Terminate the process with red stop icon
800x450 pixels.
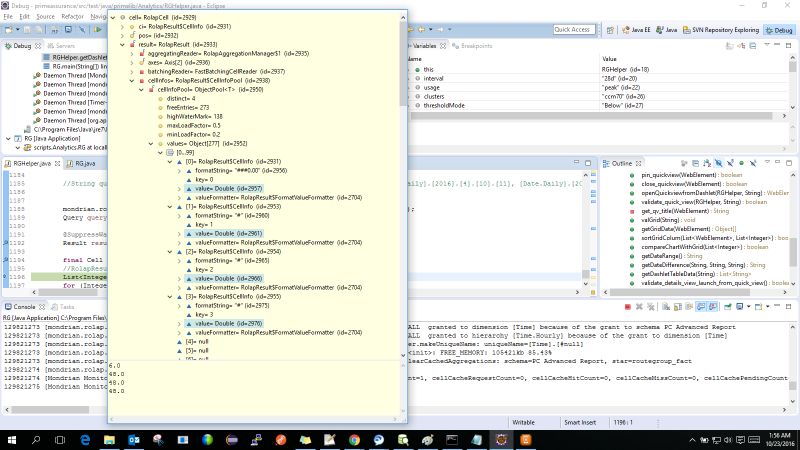[628, 307]
